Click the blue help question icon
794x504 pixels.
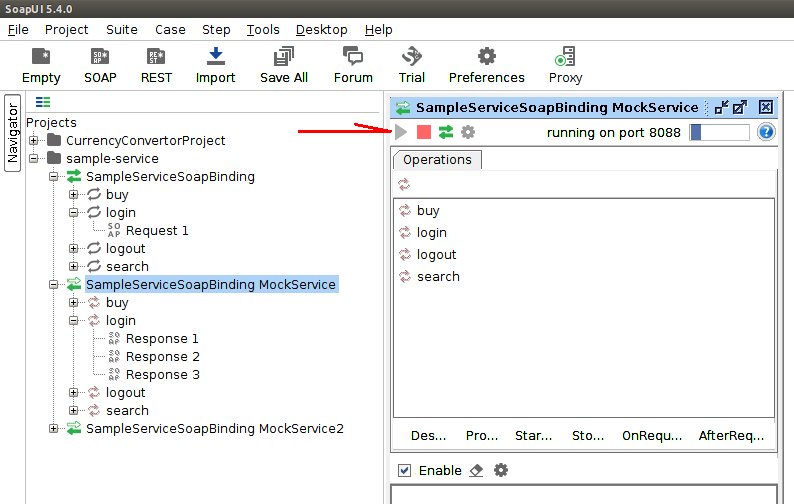(x=766, y=132)
